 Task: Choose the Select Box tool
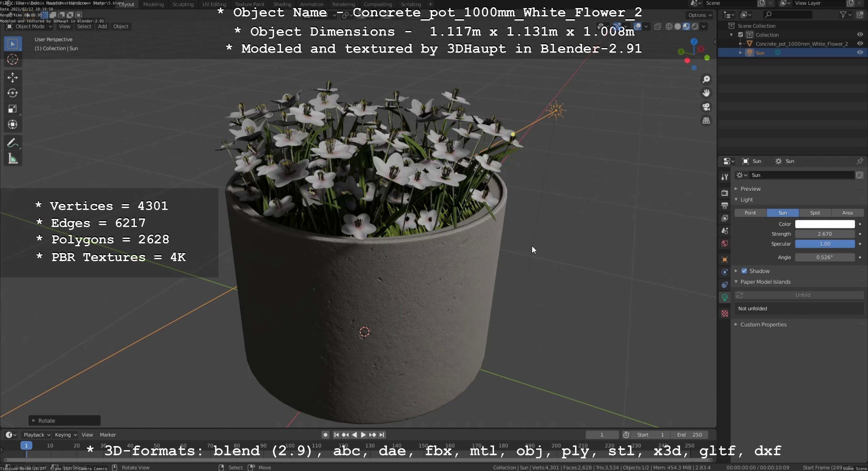tap(12, 44)
